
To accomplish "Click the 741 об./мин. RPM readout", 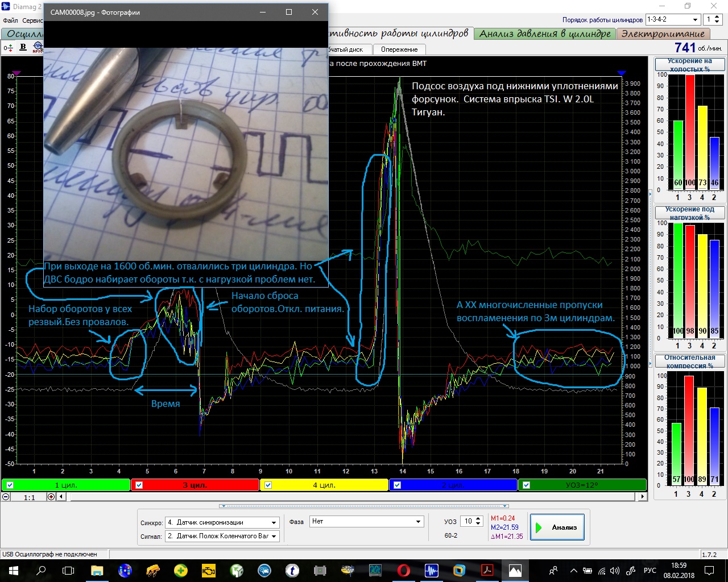I will click(698, 48).
